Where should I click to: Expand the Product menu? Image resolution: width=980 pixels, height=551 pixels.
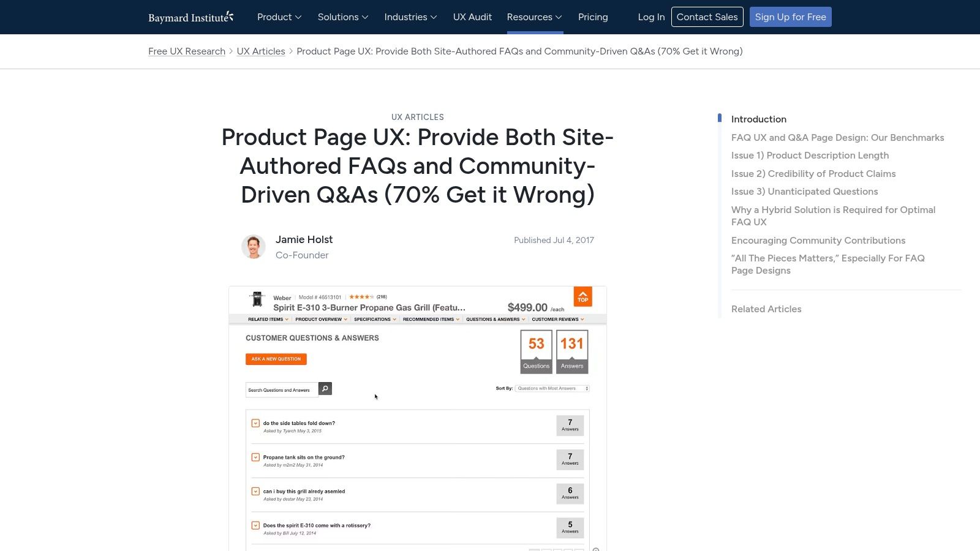(279, 17)
